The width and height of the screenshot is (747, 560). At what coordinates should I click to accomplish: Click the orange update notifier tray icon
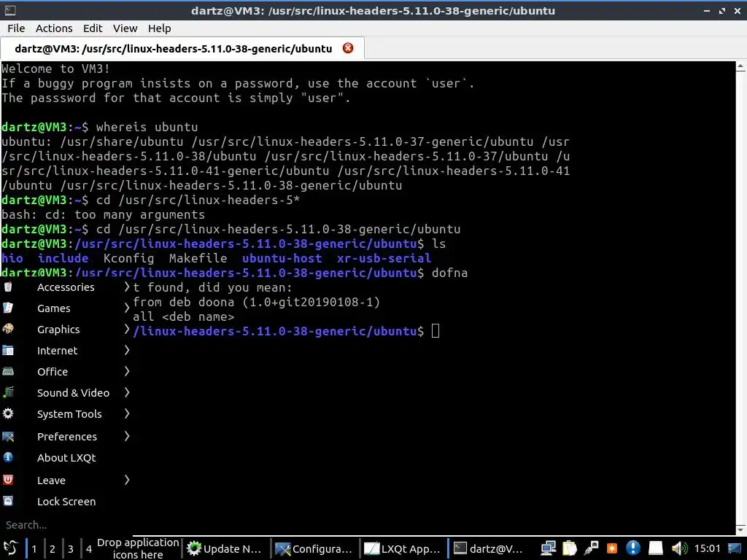pyautogui.click(x=612, y=548)
